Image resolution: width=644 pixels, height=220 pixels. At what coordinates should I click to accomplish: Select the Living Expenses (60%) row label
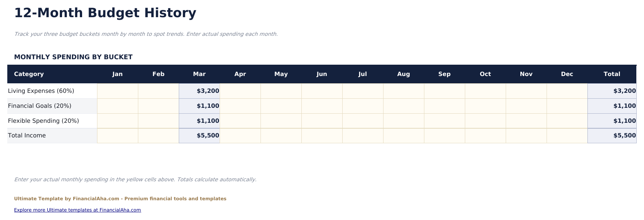[x=41, y=91]
